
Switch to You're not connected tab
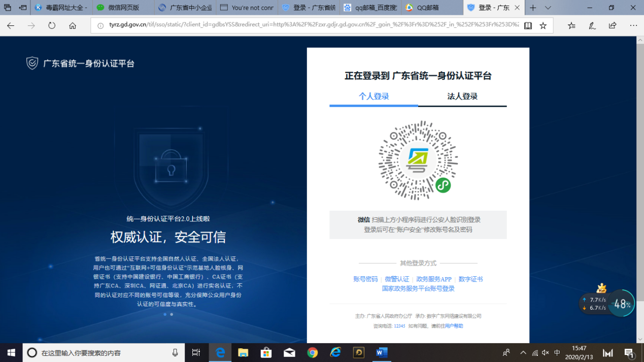[x=247, y=8]
